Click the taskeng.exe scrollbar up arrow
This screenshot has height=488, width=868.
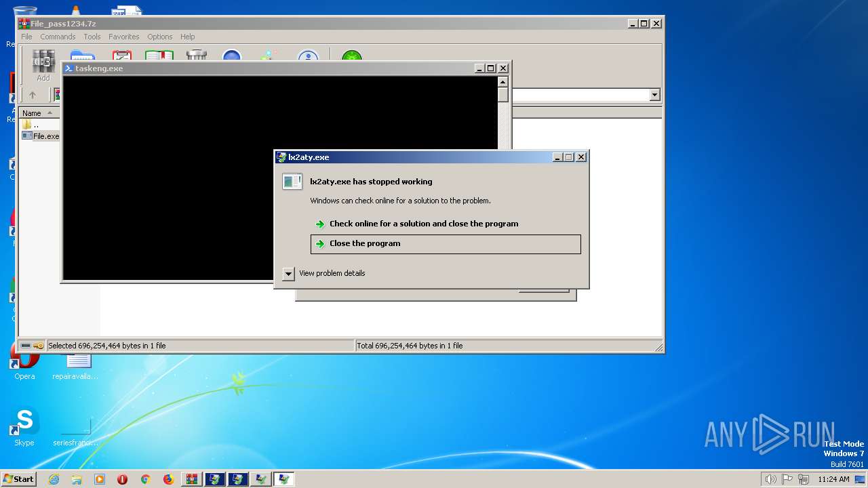tap(502, 82)
